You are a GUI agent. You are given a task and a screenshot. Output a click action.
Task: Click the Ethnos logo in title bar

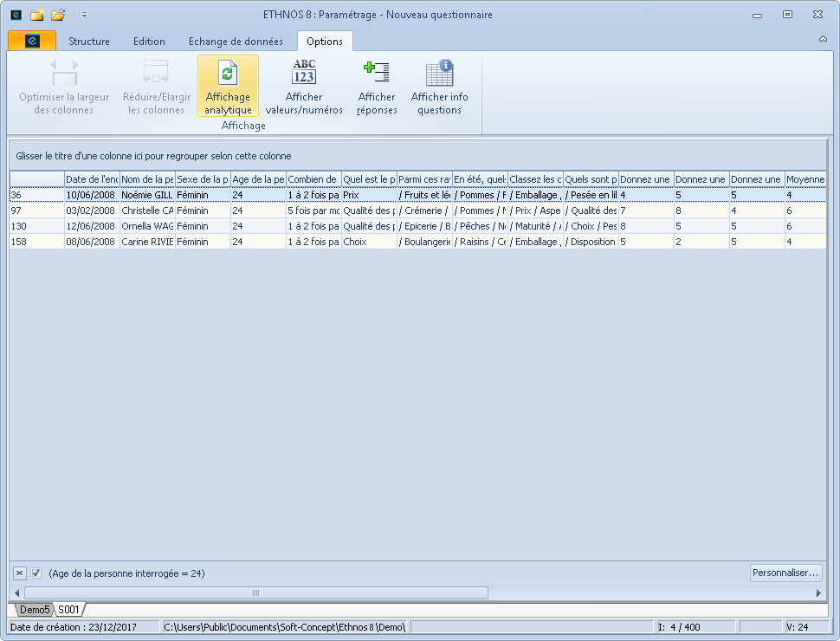coord(16,15)
